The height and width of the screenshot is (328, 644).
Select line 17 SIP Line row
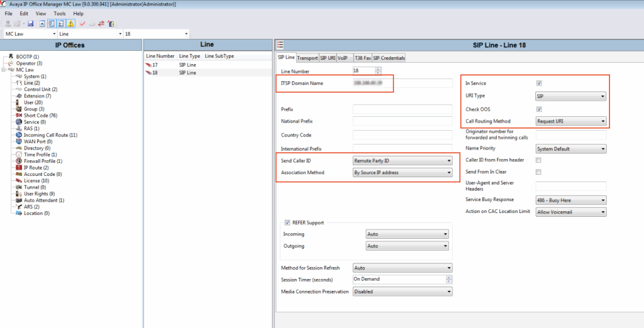coord(208,65)
